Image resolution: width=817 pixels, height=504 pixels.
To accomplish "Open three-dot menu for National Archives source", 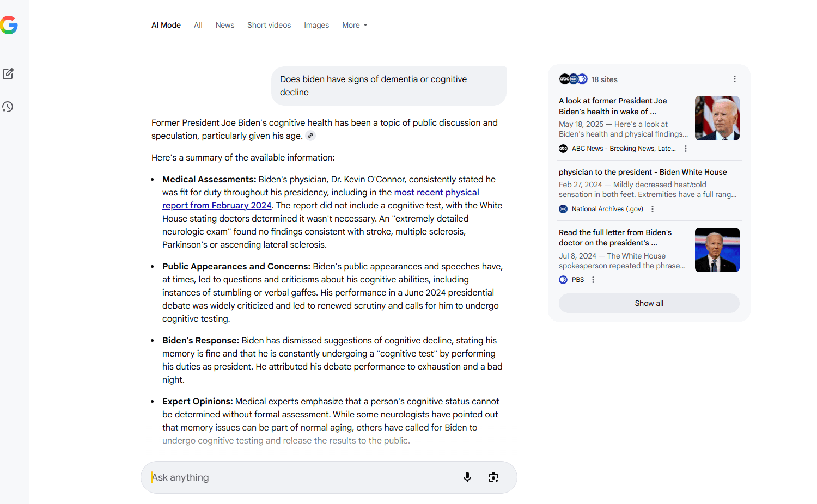I will [x=653, y=209].
